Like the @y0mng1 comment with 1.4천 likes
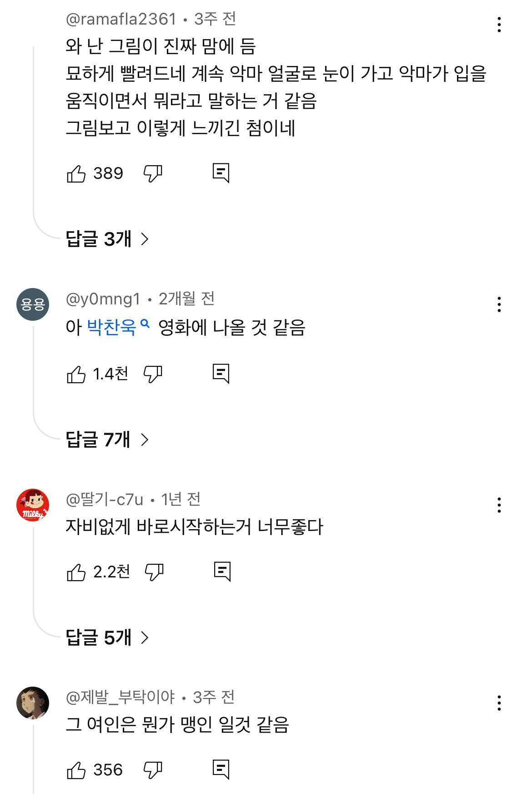The height and width of the screenshot is (794, 532). tap(76, 374)
